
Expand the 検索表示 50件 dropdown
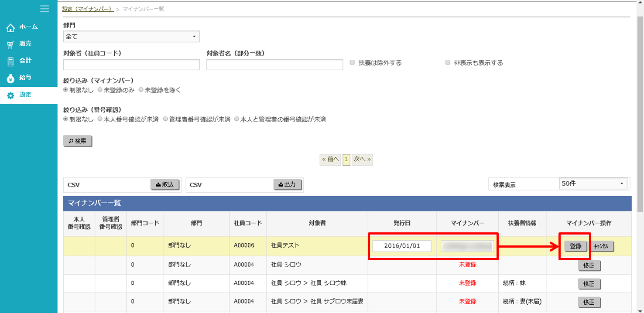pyautogui.click(x=593, y=184)
